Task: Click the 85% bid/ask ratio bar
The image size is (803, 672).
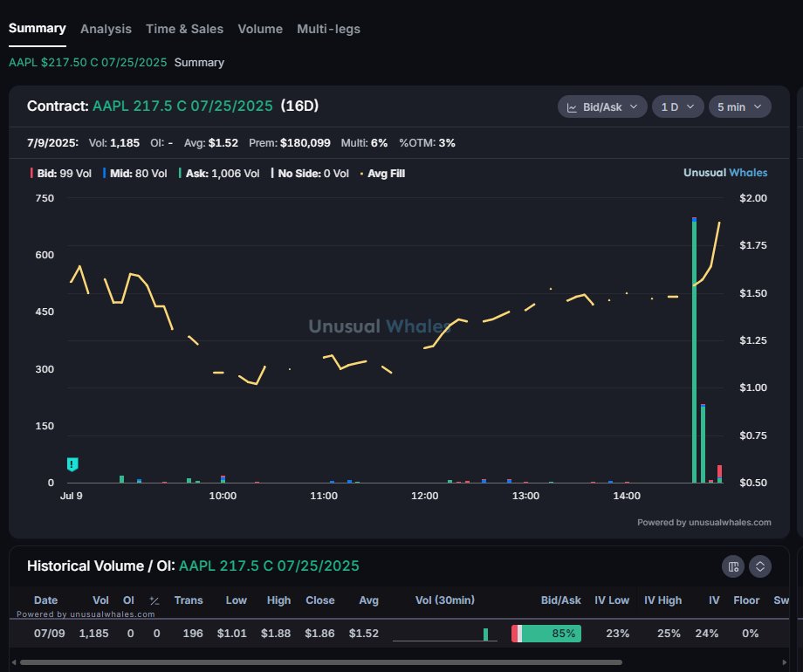Action: click(546, 634)
